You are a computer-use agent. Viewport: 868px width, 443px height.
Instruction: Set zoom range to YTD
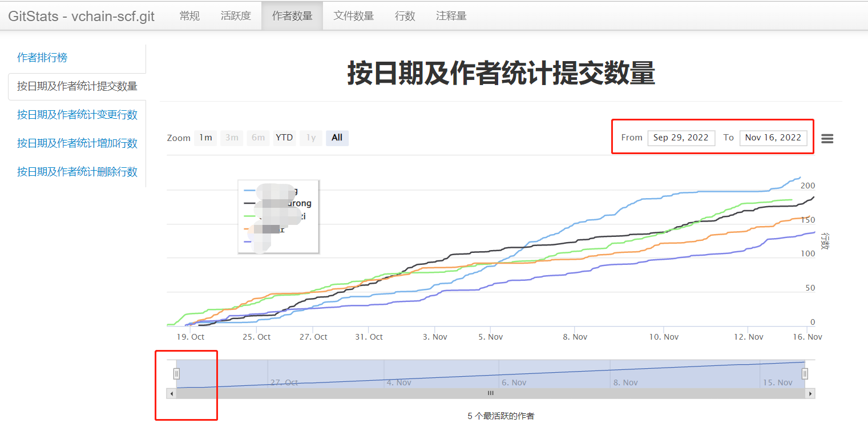pyautogui.click(x=284, y=138)
